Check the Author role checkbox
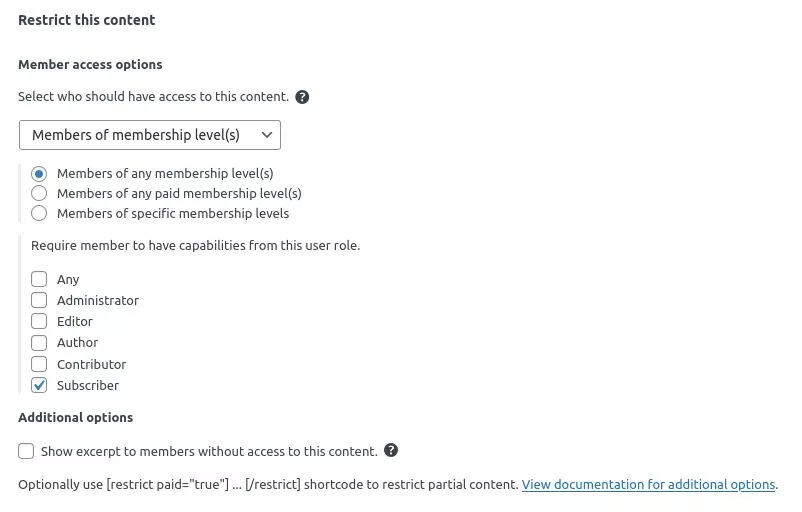 pyautogui.click(x=39, y=343)
